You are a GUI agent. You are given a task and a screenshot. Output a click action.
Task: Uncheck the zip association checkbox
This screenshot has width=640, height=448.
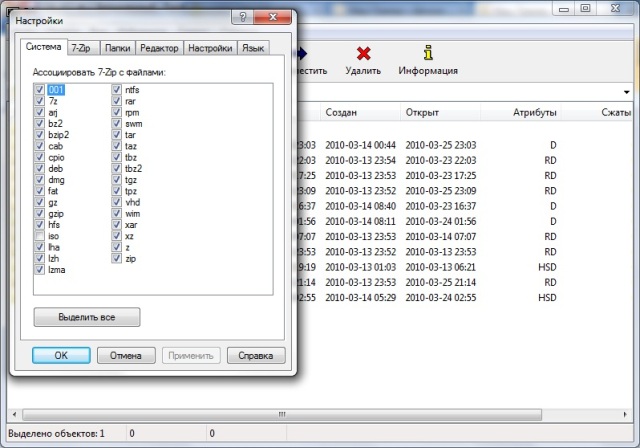116,258
